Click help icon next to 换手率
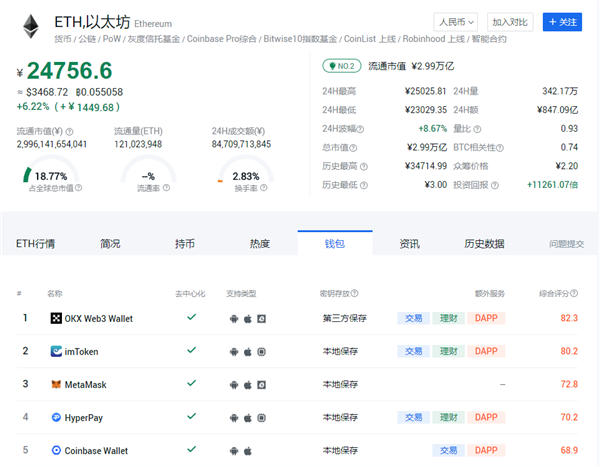600x467 pixels. click(264, 188)
